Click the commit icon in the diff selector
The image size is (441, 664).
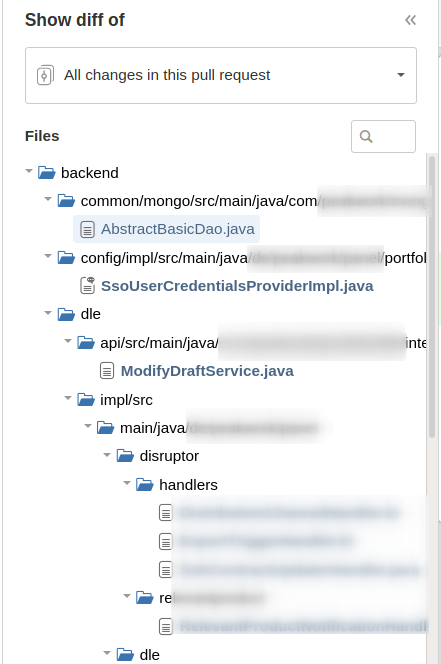(45, 75)
